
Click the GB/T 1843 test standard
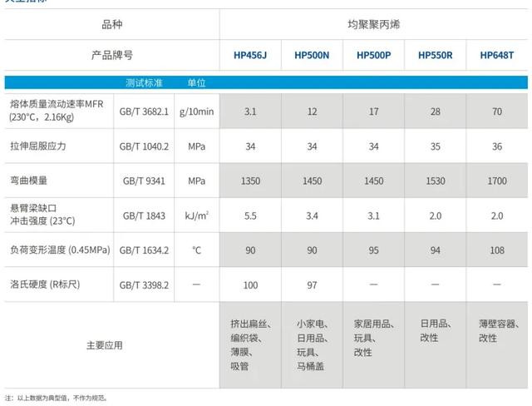144,216
